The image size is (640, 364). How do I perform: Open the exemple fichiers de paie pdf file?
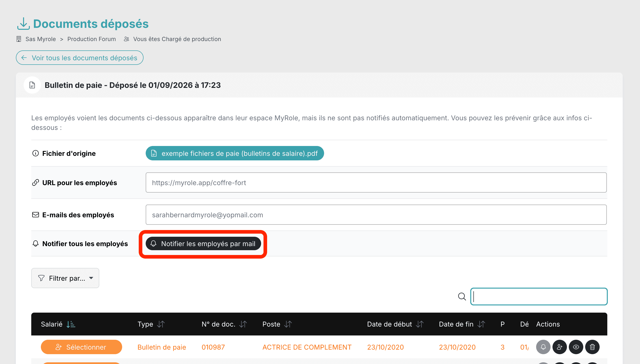click(235, 153)
